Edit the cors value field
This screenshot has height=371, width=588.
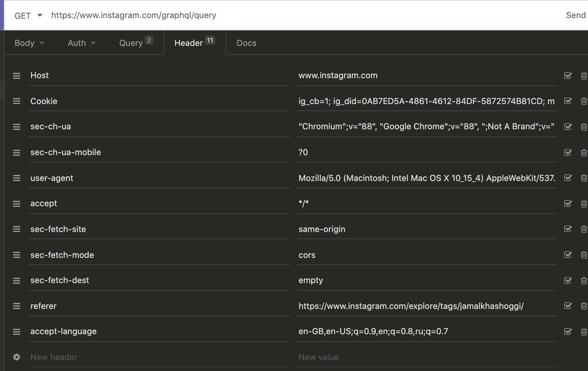(x=426, y=255)
